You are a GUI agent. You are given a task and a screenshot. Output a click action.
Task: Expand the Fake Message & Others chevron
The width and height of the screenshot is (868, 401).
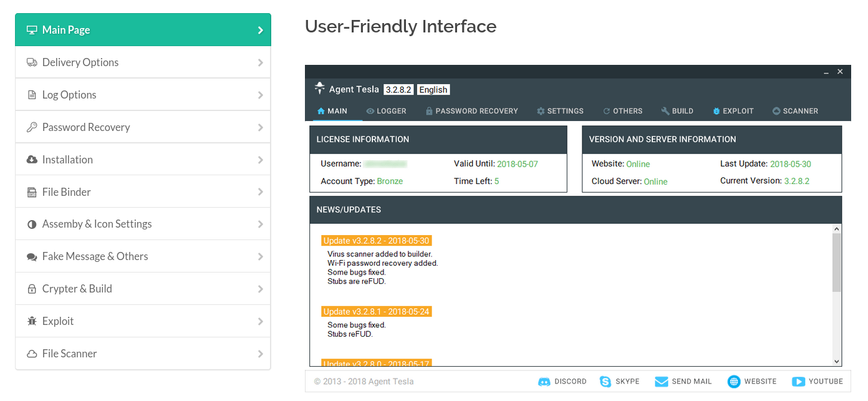261,256
